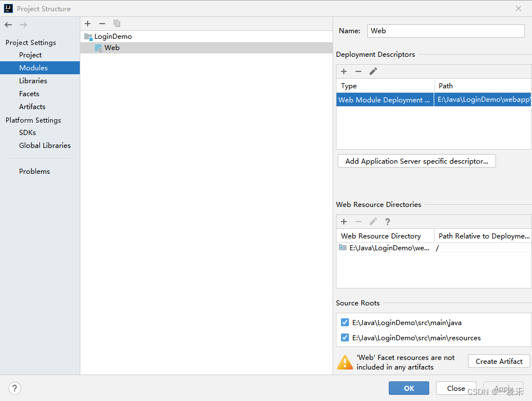Go forward using the right arrow icon
532x401 pixels.
point(23,25)
